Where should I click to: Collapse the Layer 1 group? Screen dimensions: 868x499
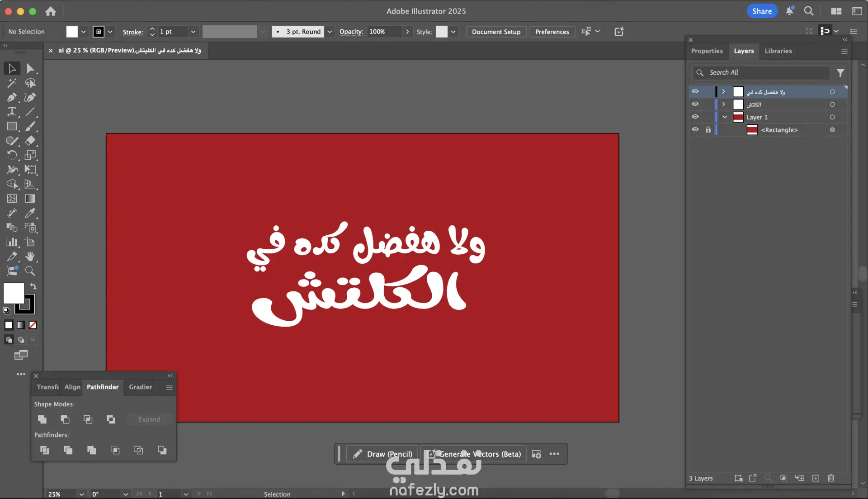[x=725, y=117]
